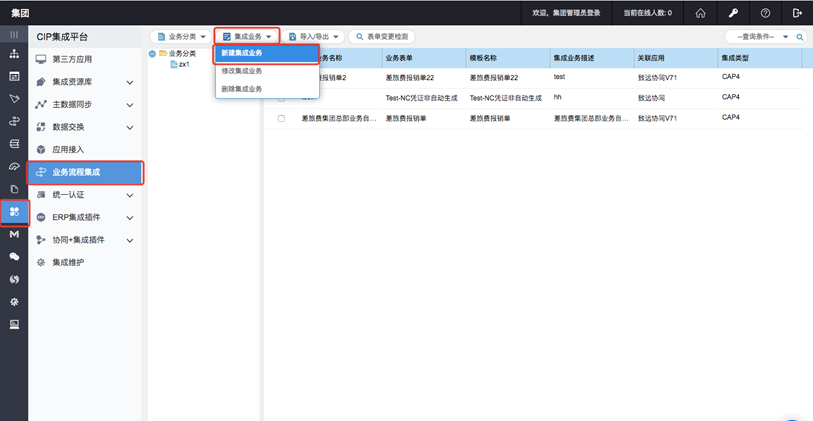Expand the 集成资源库 chevron
Viewport: 813px width, 421px height.
click(130, 82)
